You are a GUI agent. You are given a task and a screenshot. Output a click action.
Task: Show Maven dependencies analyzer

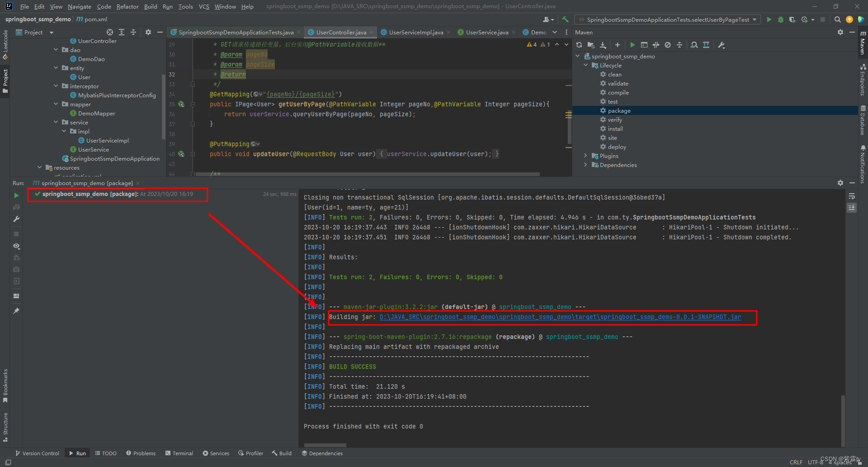click(694, 45)
